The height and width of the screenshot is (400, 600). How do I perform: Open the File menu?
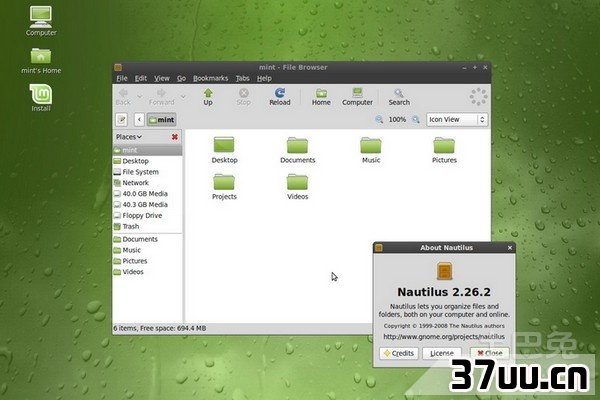point(122,78)
